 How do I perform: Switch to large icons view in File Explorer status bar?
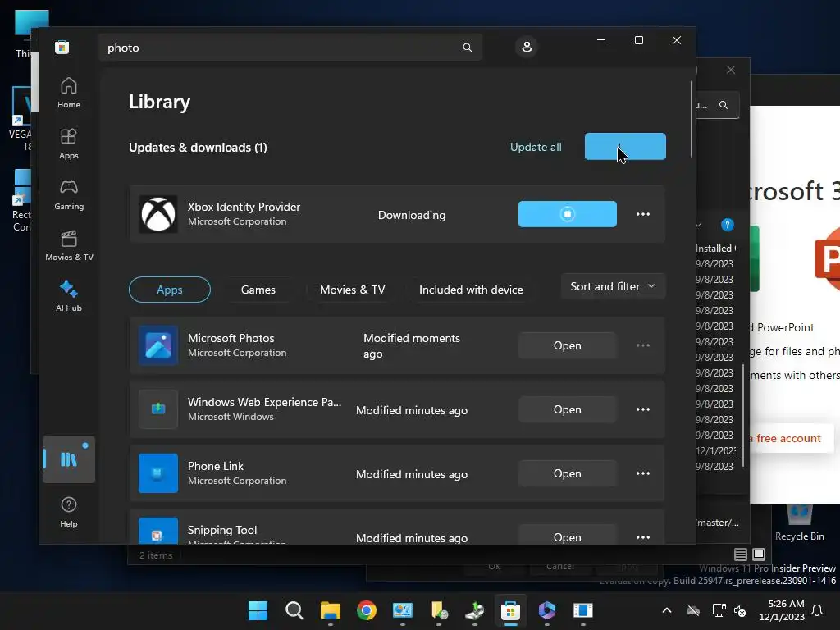click(x=759, y=555)
